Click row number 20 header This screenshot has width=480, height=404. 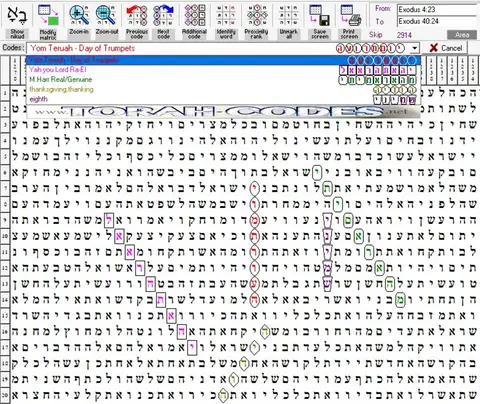tap(5, 396)
